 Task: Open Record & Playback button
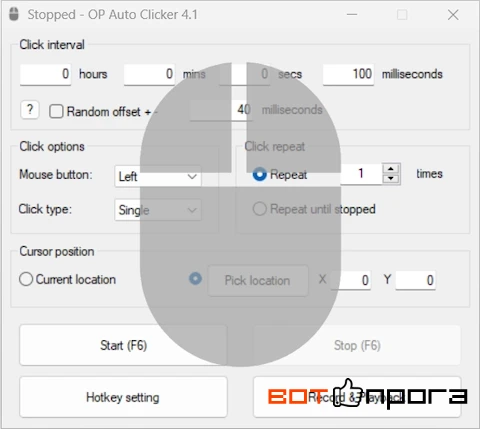[x=357, y=397]
